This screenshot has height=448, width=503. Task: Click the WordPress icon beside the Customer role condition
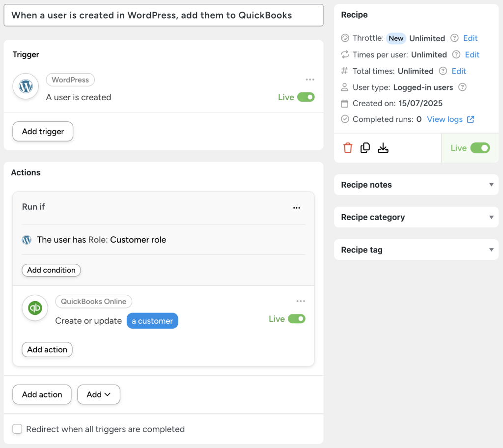click(27, 240)
